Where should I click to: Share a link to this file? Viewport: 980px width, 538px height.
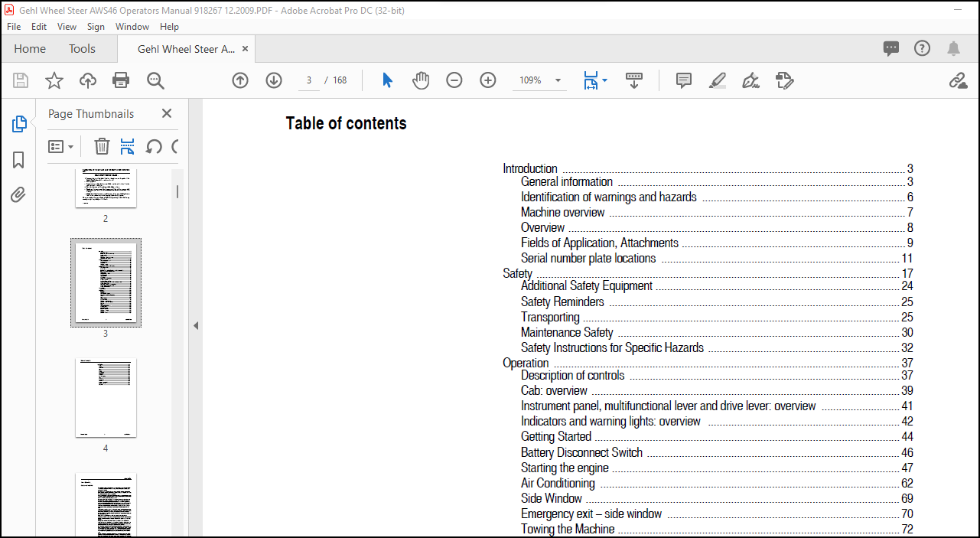[x=958, y=80]
